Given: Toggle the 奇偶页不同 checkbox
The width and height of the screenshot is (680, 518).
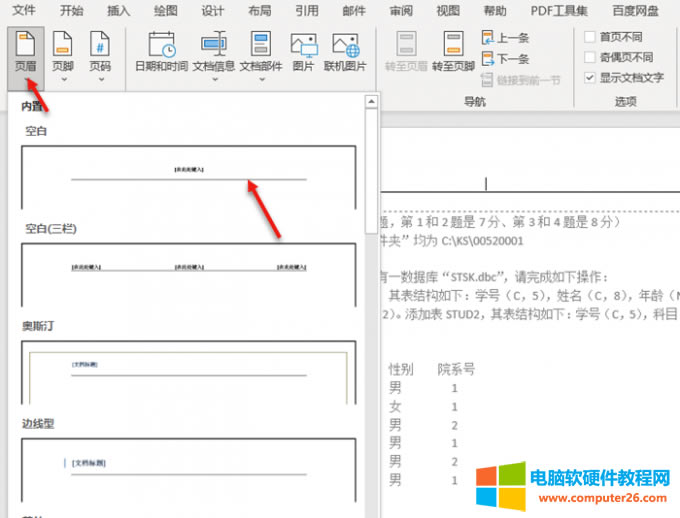Looking at the screenshot, I should click(590, 57).
